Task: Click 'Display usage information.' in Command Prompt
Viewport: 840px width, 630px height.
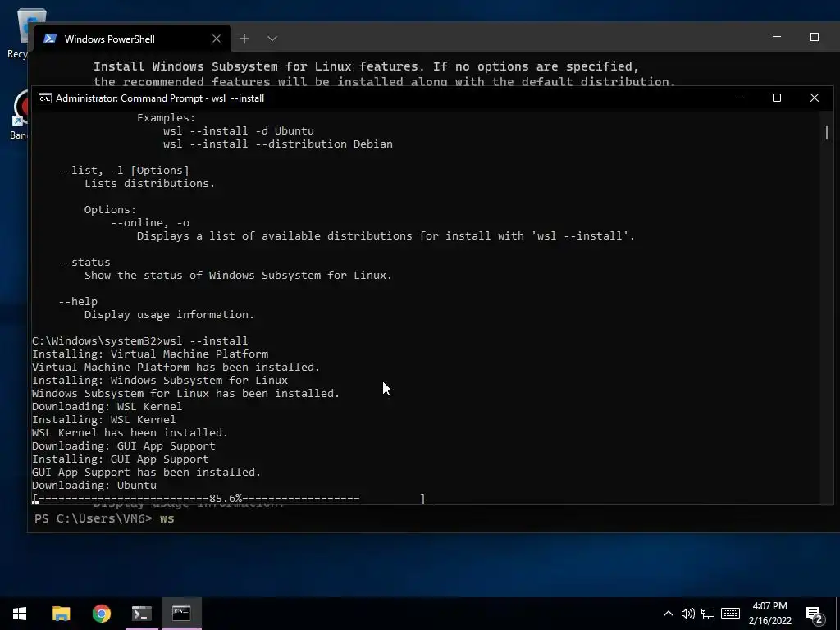Action: [169, 314]
